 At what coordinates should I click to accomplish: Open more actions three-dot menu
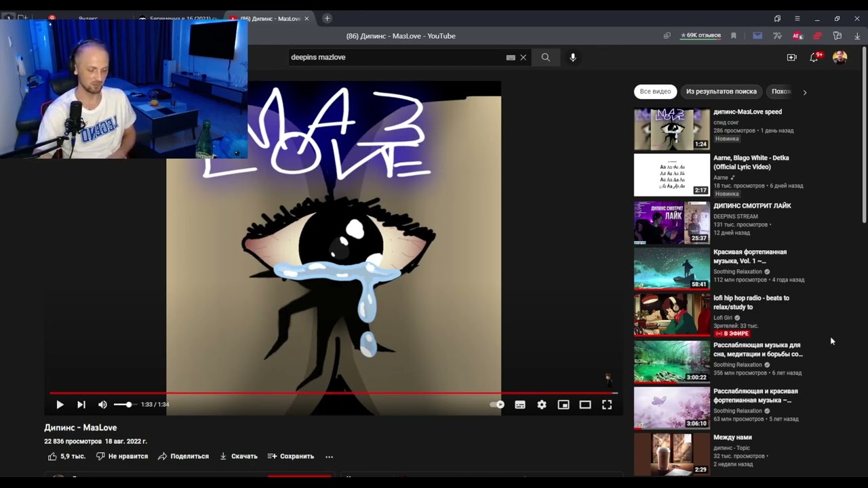pyautogui.click(x=329, y=456)
